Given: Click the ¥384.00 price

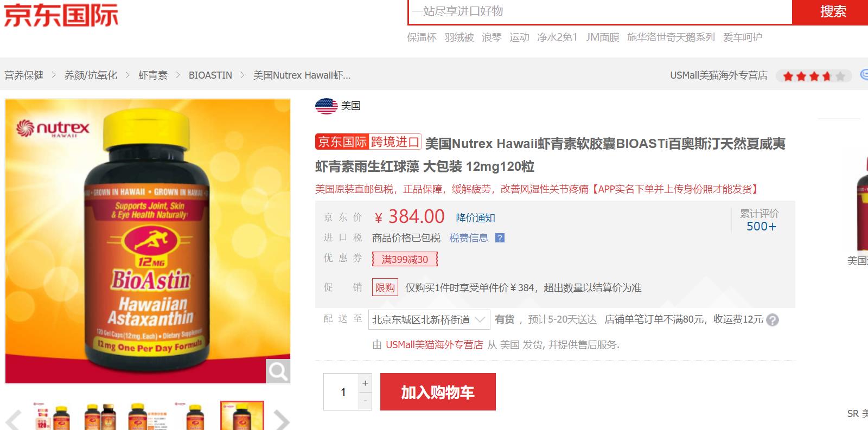Looking at the screenshot, I should point(410,216).
